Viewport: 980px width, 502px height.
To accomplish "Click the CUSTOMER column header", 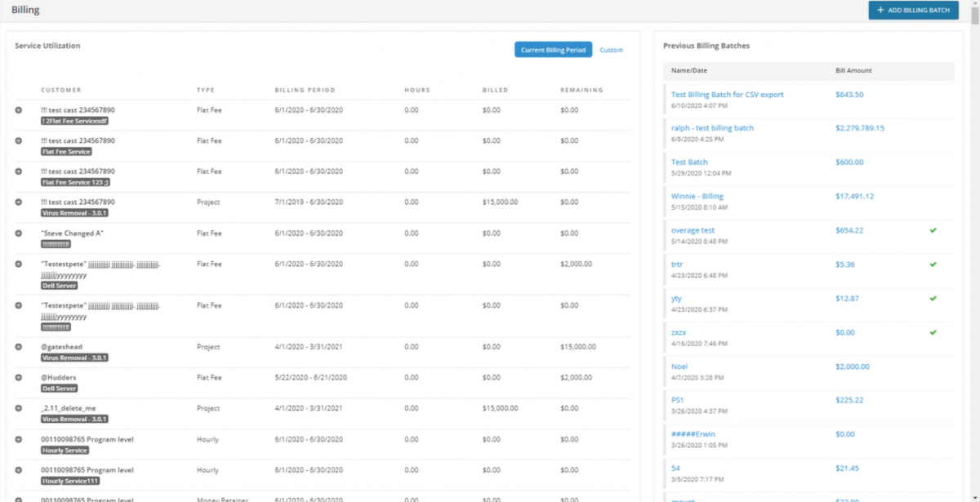I will tap(61, 90).
